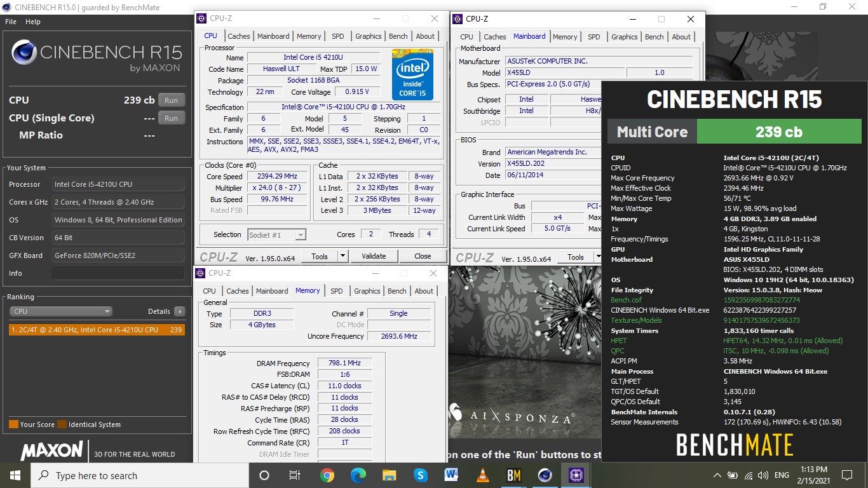Open the Bench tab in the CPU window
868x488 pixels.
click(398, 36)
